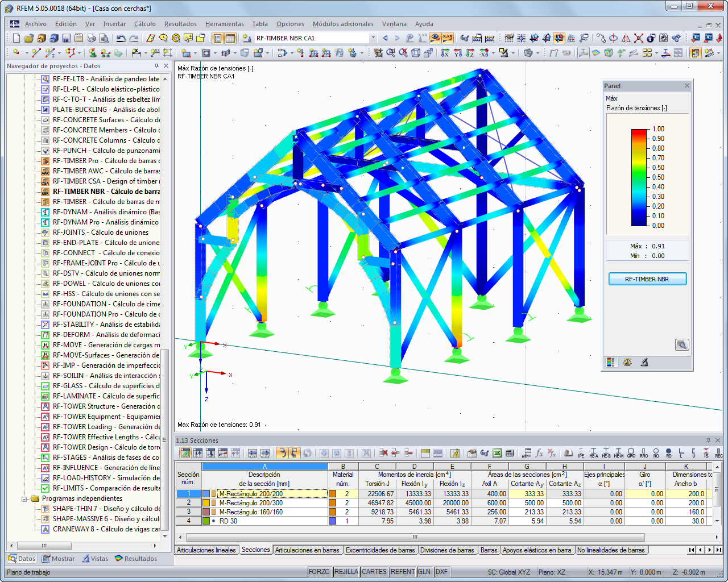Click the Mirror tool icon
Image resolution: width=728 pixels, height=582 pixels.
(626, 38)
